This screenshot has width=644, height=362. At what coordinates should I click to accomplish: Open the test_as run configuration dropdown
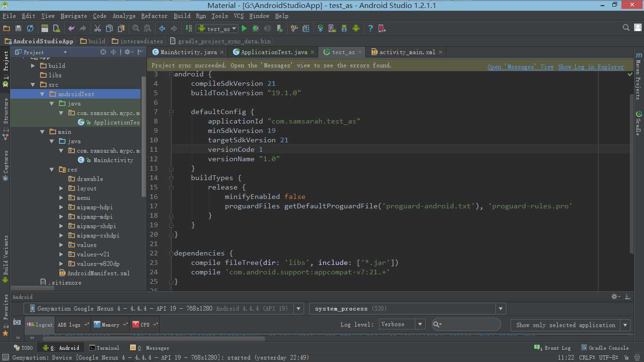point(217,29)
